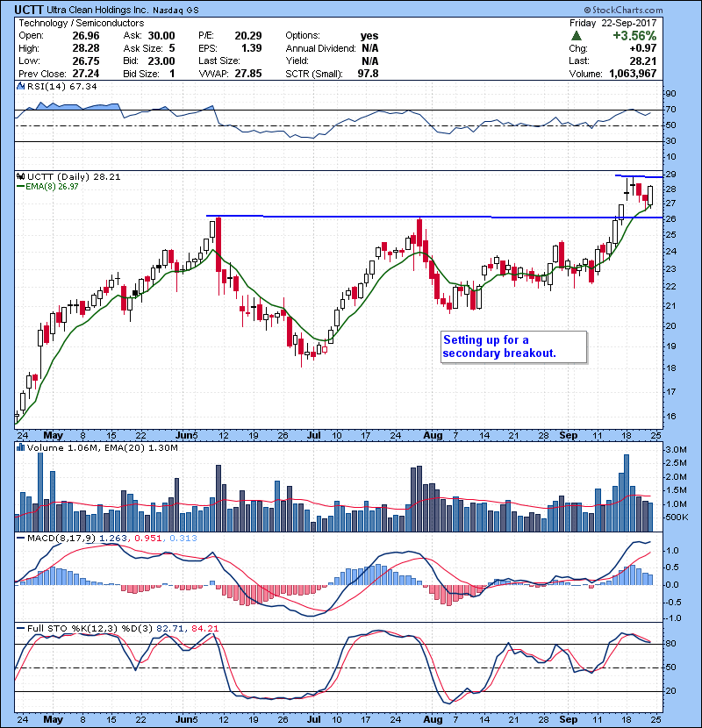Click the 'Ultra Clean Holdings Inc.' company name
Screen dimensions: 702x728
[x=97, y=10]
